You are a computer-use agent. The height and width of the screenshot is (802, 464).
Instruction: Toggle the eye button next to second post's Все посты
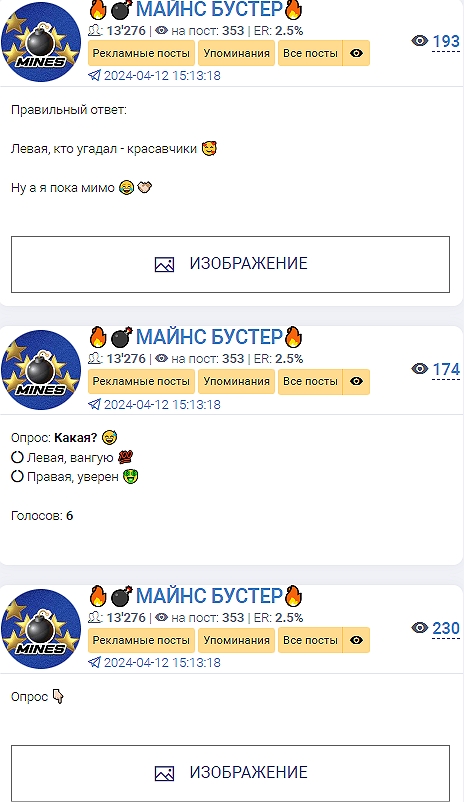pyautogui.click(x=356, y=381)
